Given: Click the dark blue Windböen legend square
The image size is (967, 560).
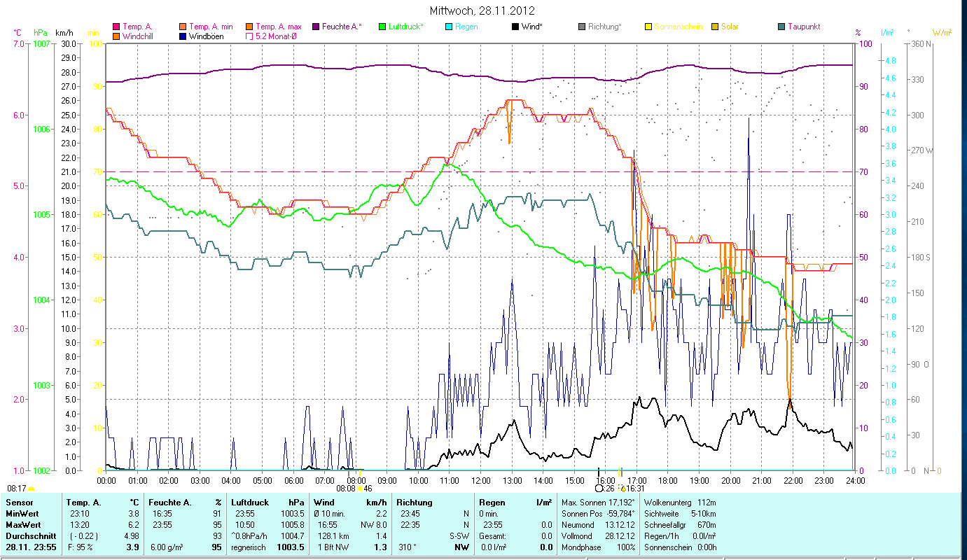Looking at the screenshot, I should [183, 36].
